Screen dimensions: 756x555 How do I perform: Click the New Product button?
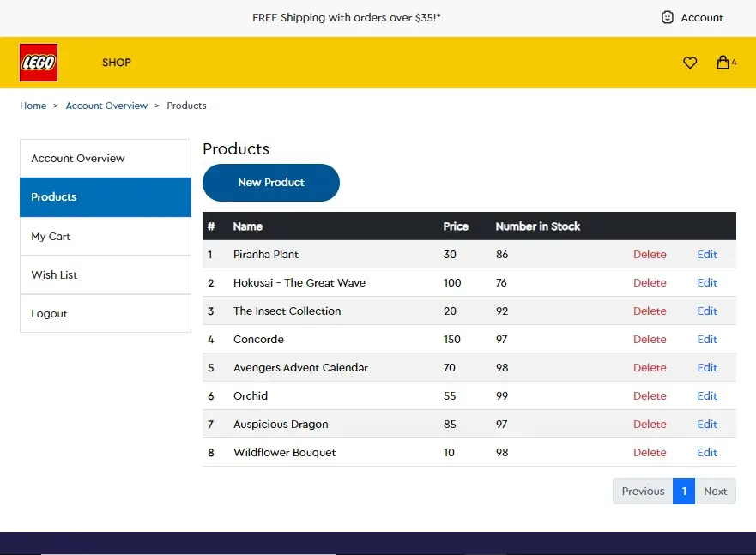tap(271, 183)
